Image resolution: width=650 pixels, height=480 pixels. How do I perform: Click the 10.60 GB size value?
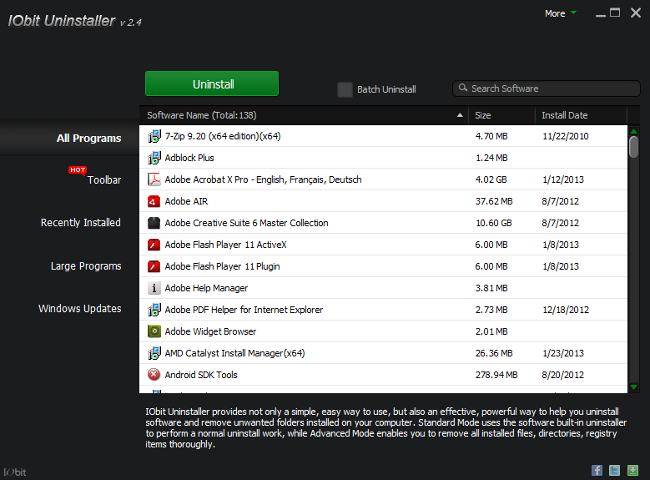click(x=494, y=223)
